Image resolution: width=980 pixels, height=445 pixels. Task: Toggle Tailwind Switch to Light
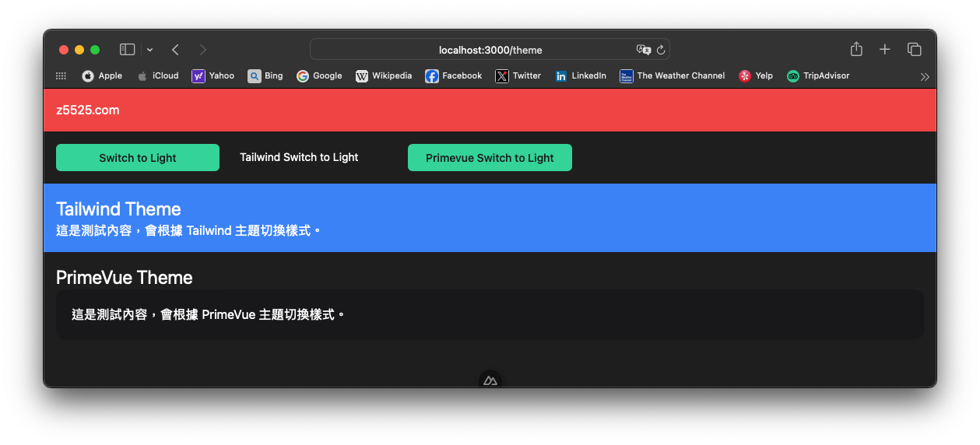pos(299,157)
